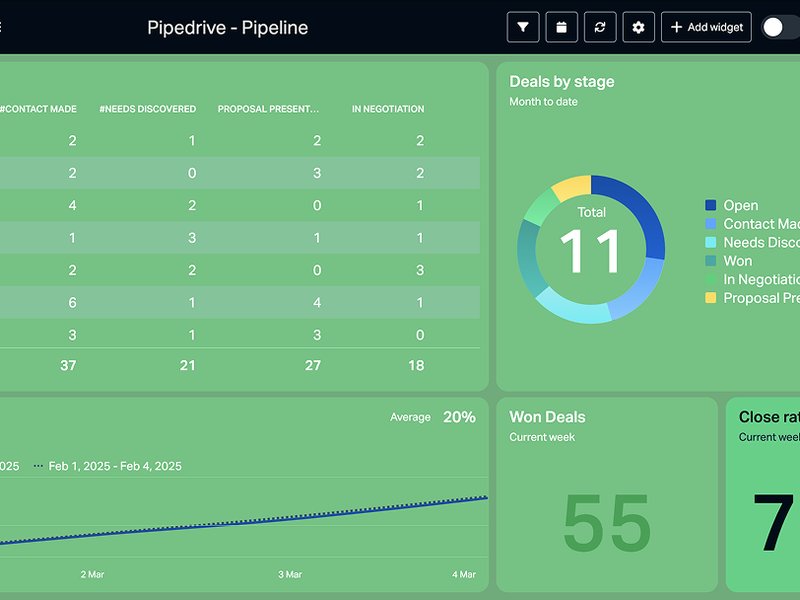Click the total 21 in Needs Discovered column
The image size is (800, 600).
click(x=187, y=365)
